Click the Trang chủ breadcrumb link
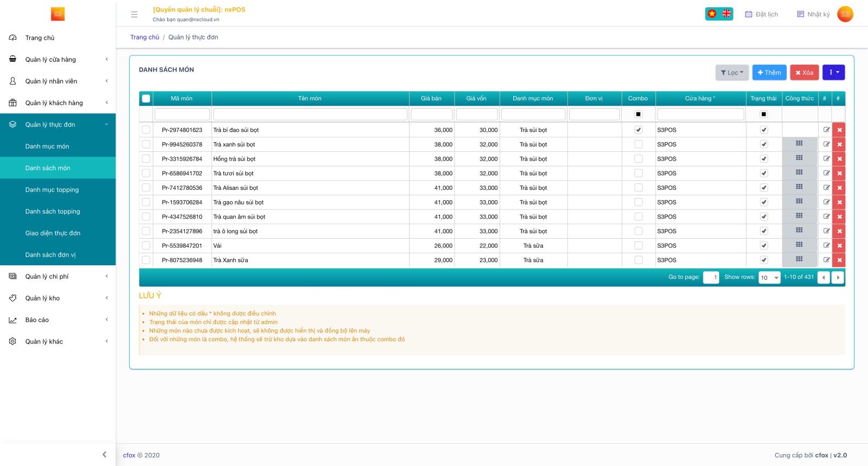This screenshot has width=868, height=466. click(144, 37)
